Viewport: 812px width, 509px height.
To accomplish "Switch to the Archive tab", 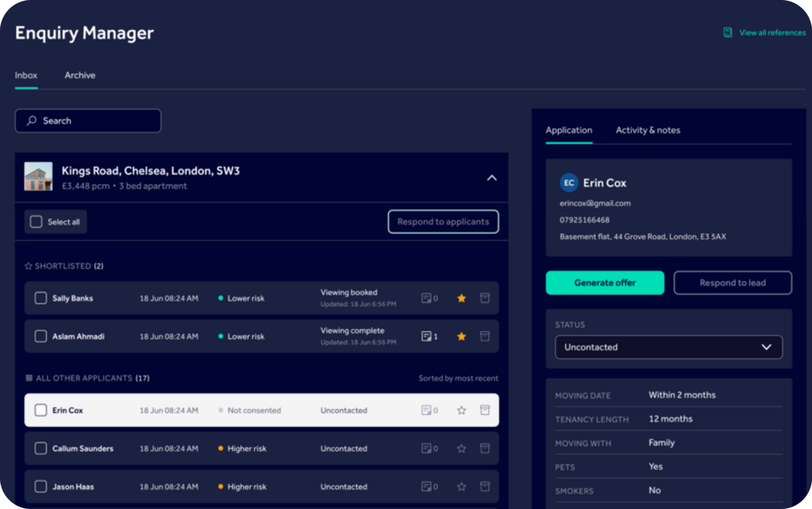I will point(80,75).
